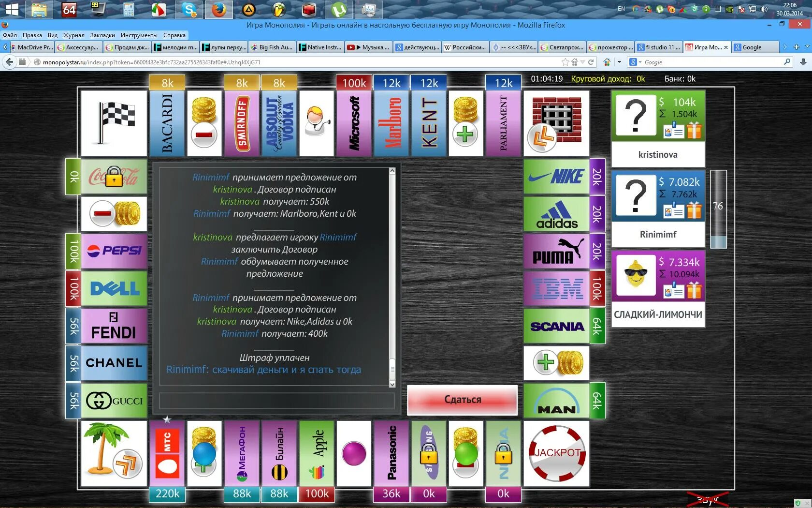This screenshot has width=812, height=508.
Task: Select the Panasonic property card
Action: [x=391, y=453]
